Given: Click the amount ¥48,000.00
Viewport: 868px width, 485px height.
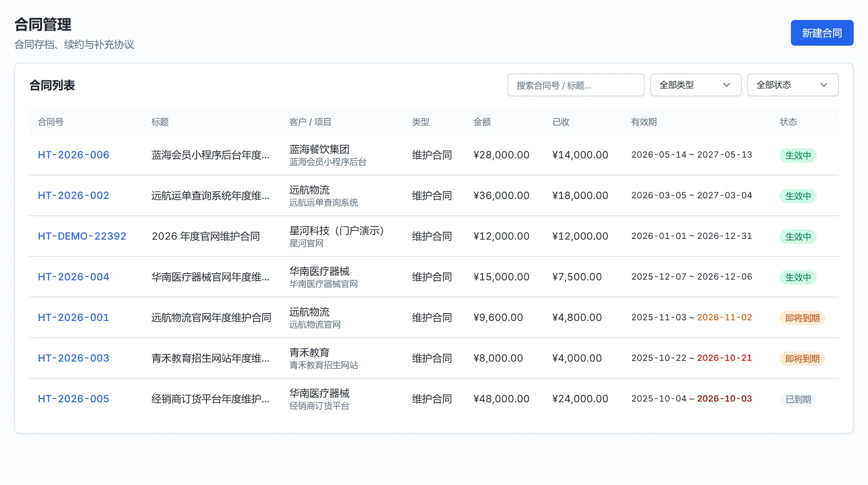Looking at the screenshot, I should (x=501, y=399).
